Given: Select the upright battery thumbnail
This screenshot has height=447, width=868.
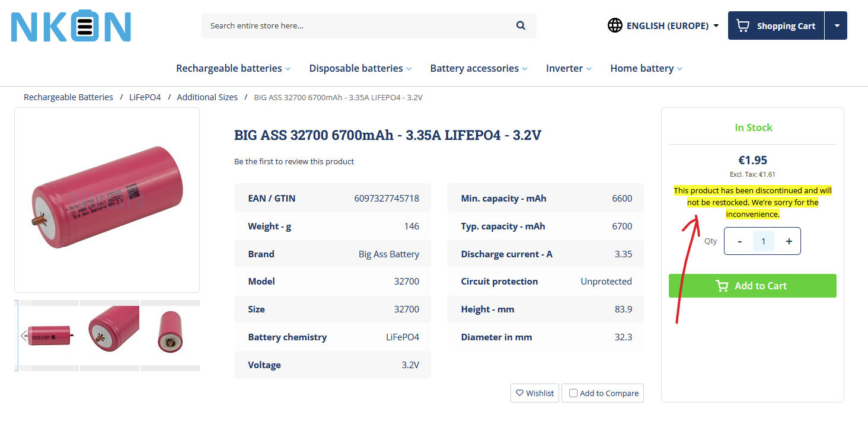Looking at the screenshot, I should (170, 335).
